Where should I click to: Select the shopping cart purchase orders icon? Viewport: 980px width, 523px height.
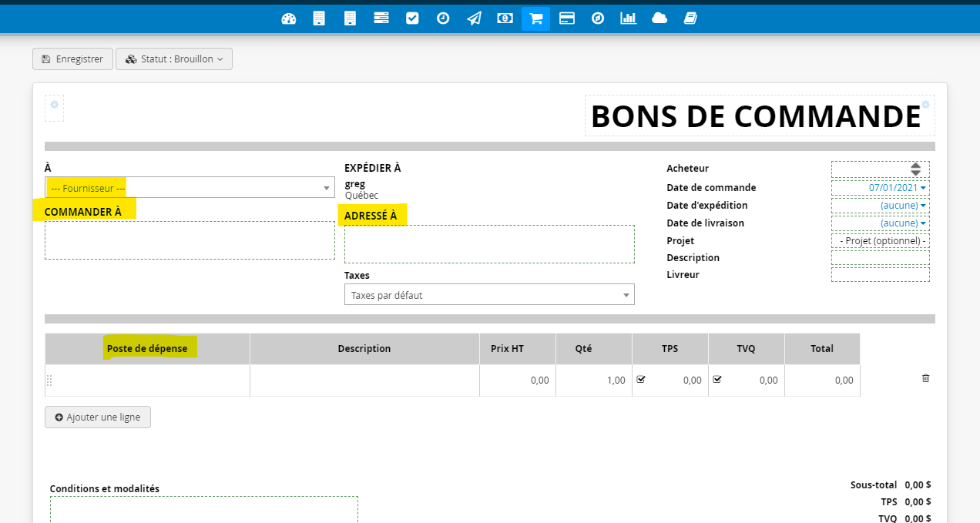(x=535, y=18)
